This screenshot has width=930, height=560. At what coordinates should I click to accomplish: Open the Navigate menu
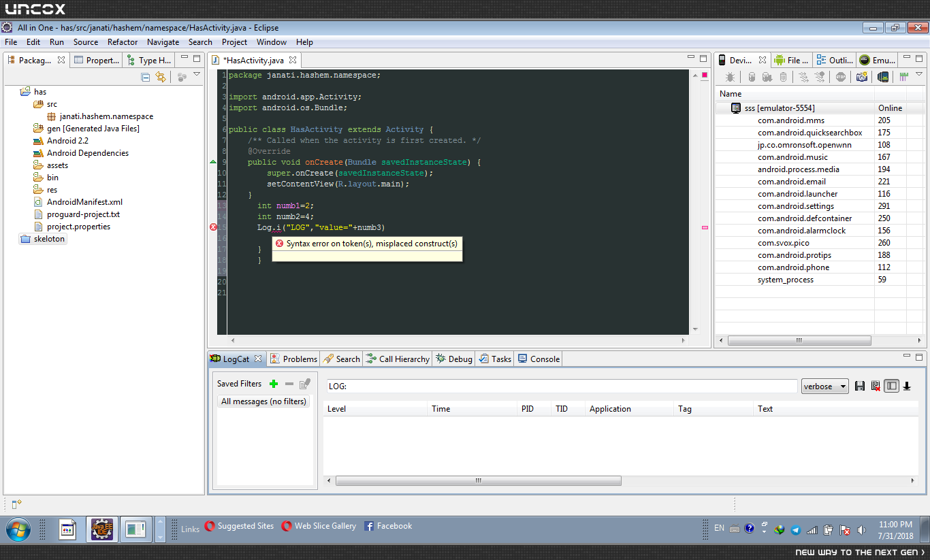pos(163,42)
